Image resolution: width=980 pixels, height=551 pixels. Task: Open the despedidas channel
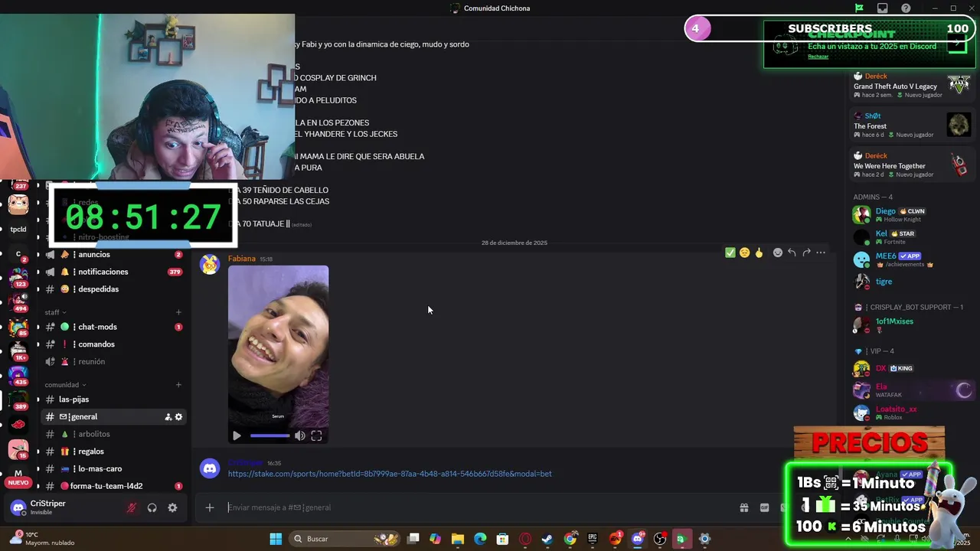tap(114, 289)
